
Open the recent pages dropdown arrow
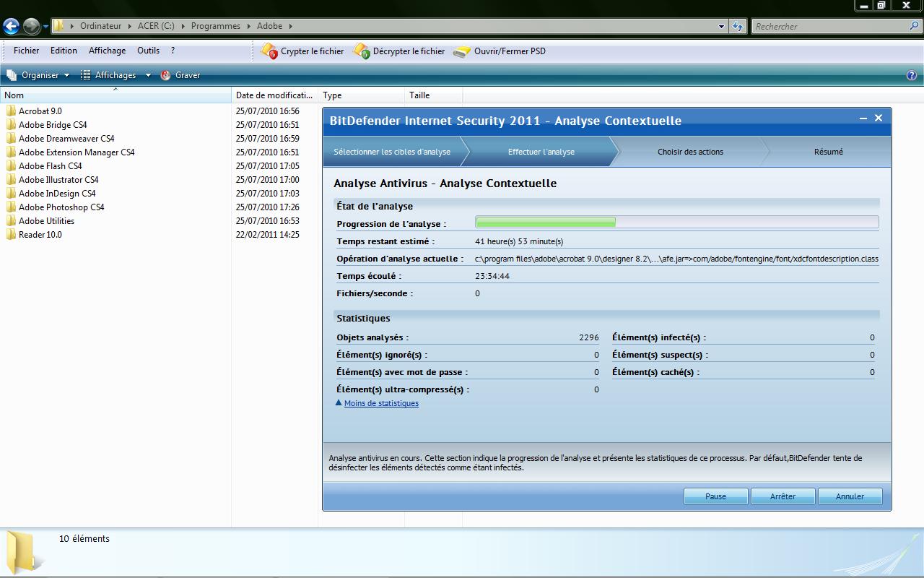pyautogui.click(x=45, y=27)
